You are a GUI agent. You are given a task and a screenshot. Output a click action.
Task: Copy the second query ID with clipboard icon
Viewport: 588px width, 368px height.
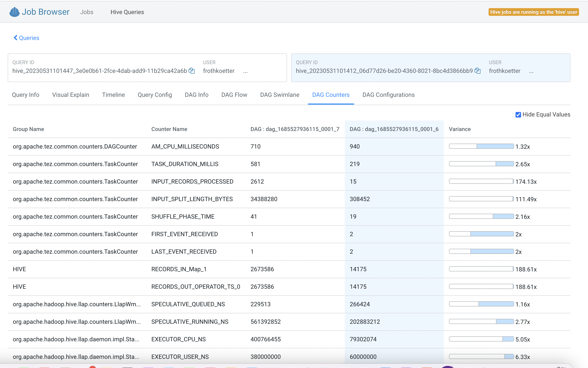coord(477,71)
